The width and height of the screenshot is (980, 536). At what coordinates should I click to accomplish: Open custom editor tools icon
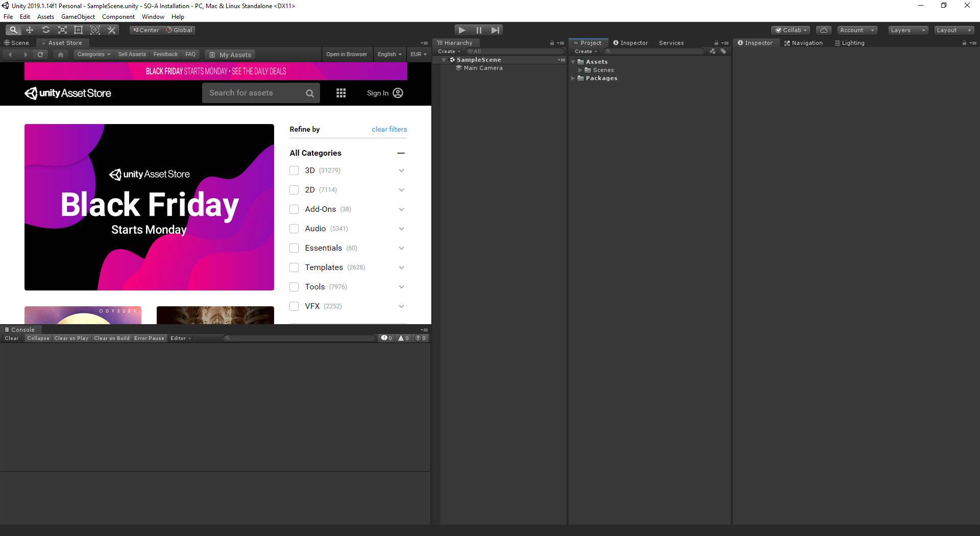[x=111, y=30]
